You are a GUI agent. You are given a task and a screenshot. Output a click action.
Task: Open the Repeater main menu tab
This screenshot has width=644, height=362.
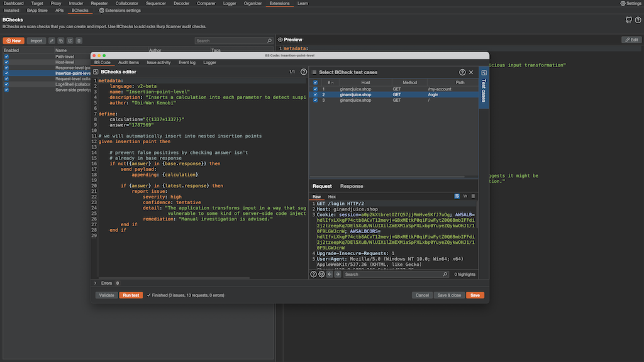tap(99, 3)
